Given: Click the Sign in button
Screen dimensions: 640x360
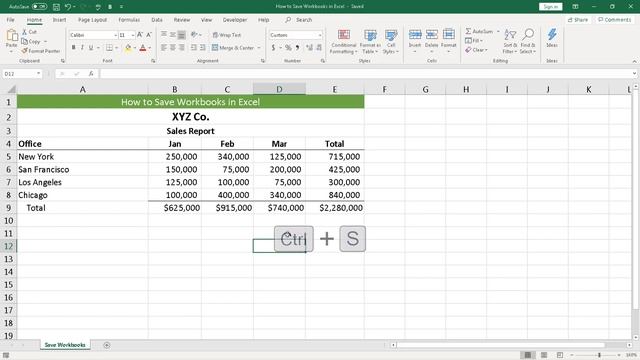Looking at the screenshot, I should coord(551,7).
